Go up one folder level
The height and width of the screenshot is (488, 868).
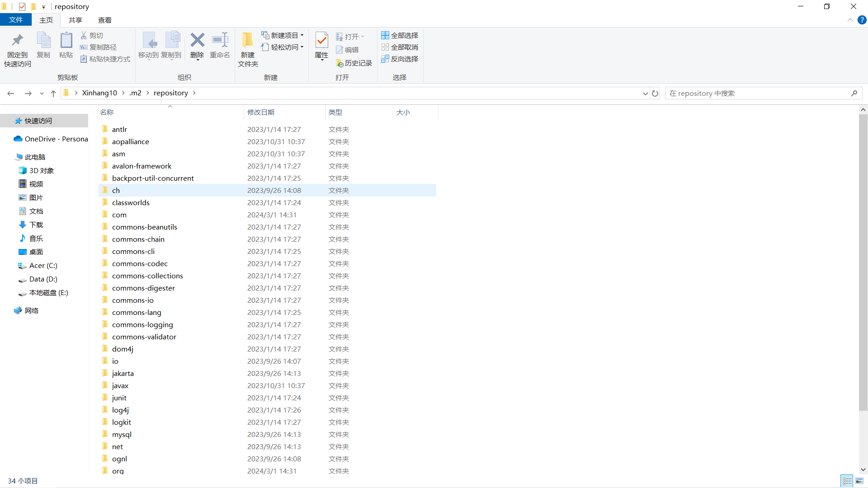coord(53,93)
